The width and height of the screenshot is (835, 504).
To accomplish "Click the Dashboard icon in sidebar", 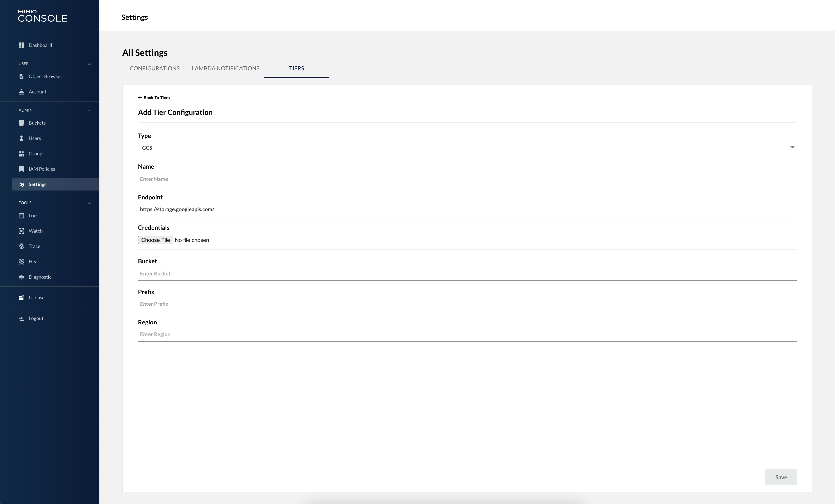I will click(x=21, y=45).
